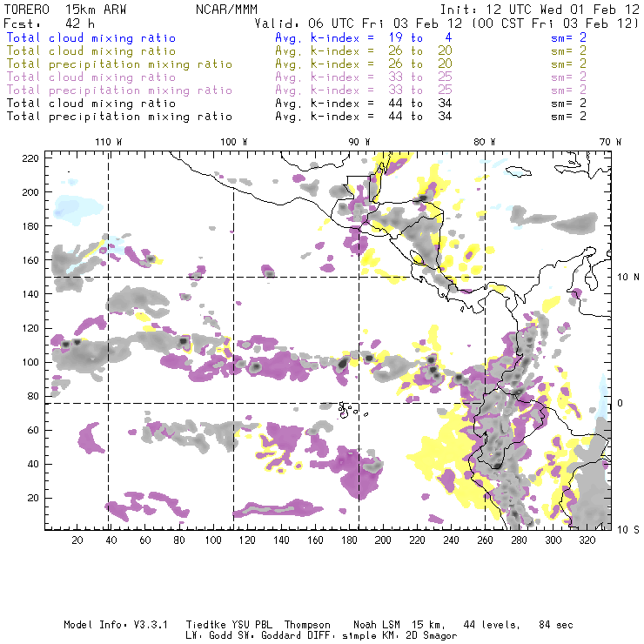Click the '44 levels,' footer text
This screenshot has height=644, width=644.
click(x=492, y=625)
